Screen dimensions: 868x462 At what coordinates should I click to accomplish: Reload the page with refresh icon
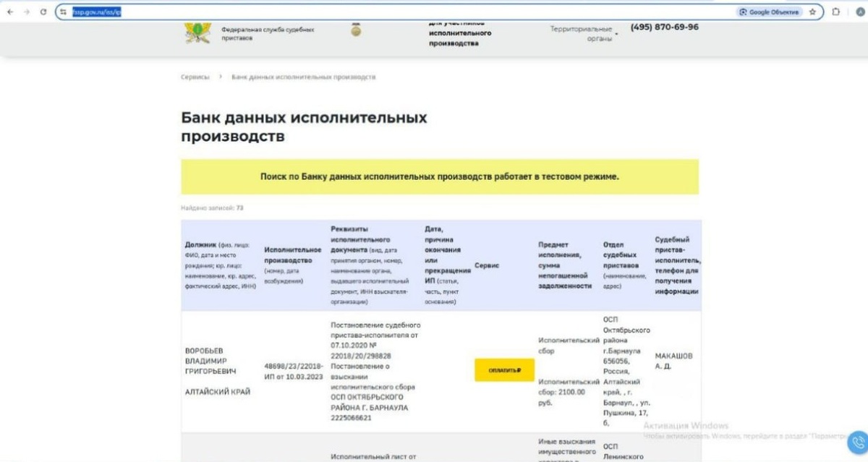click(44, 12)
